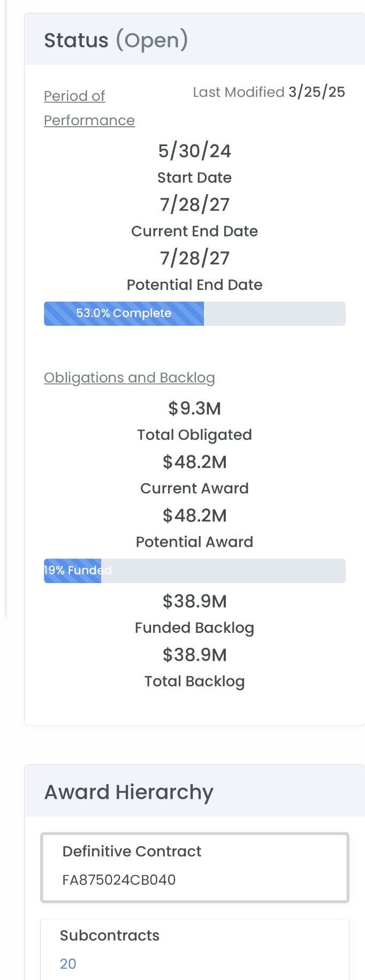365x980 pixels.
Task: Select the Definitive Contract box
Action: [194, 867]
